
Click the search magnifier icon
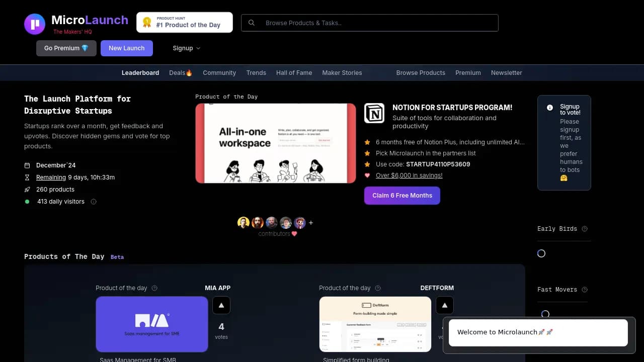click(x=252, y=23)
